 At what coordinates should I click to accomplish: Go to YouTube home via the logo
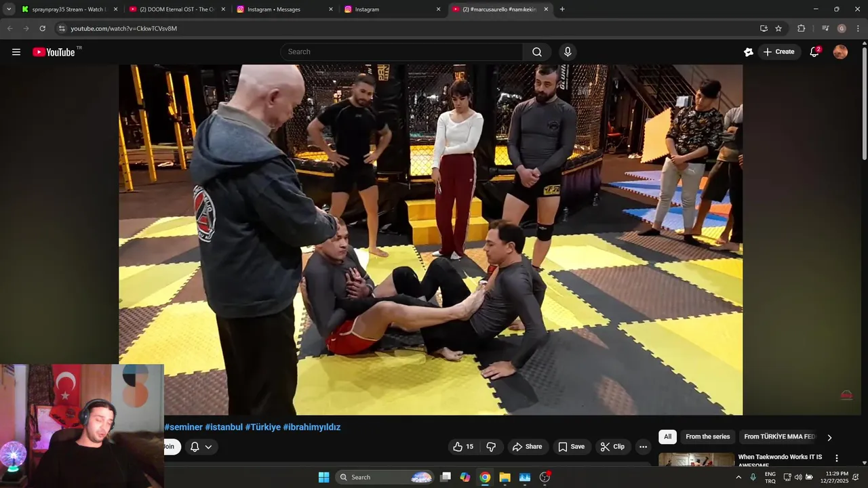[x=54, y=52]
